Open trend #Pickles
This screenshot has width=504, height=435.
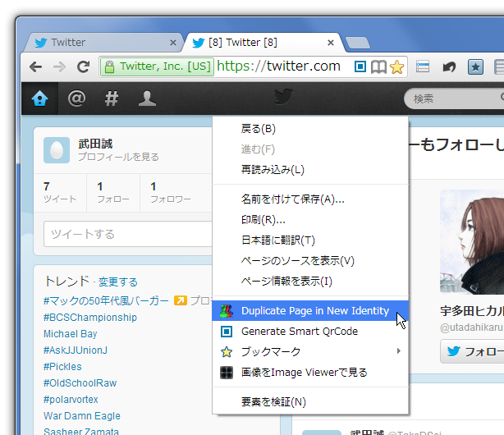[62, 367]
